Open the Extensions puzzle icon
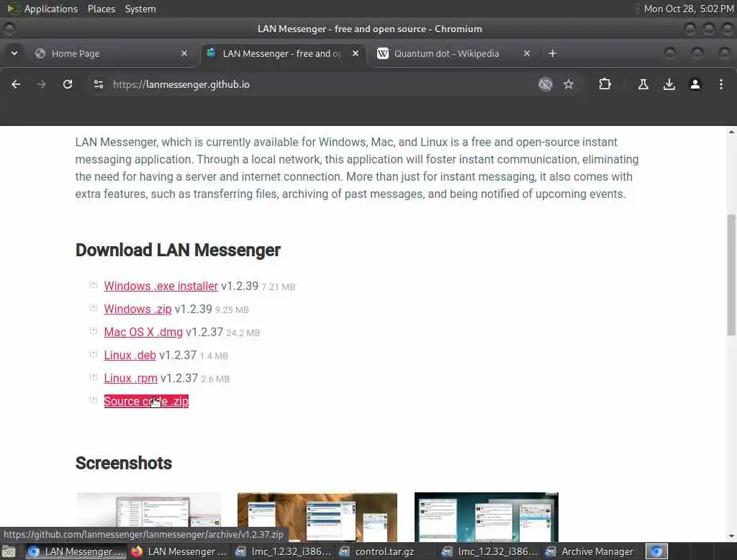 coord(605,84)
